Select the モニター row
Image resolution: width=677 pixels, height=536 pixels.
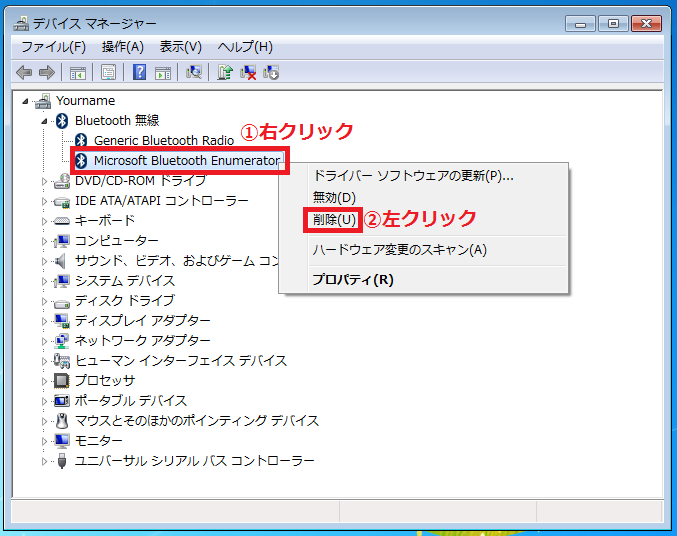tap(98, 441)
